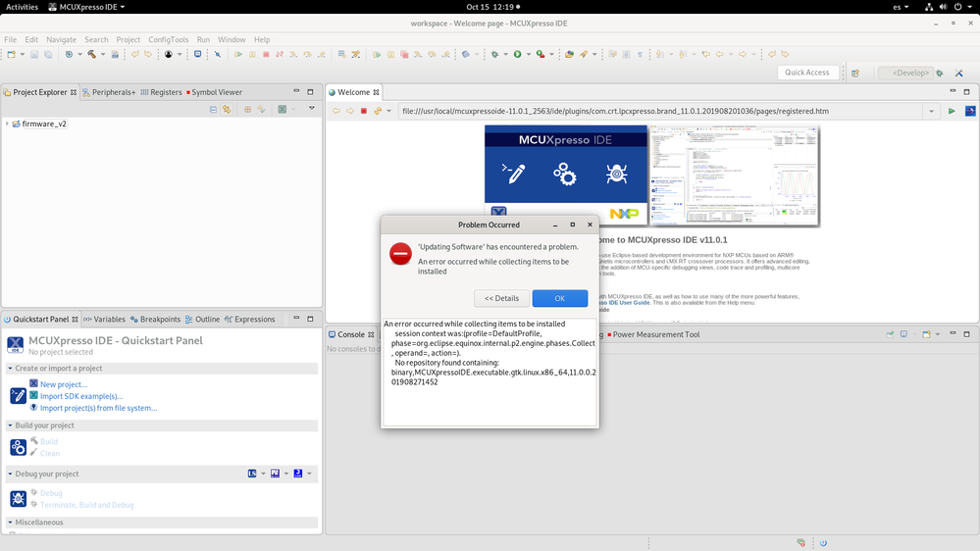Click the gears icon in Build your project section
Image resolution: width=980 pixels, height=551 pixels.
[x=18, y=447]
